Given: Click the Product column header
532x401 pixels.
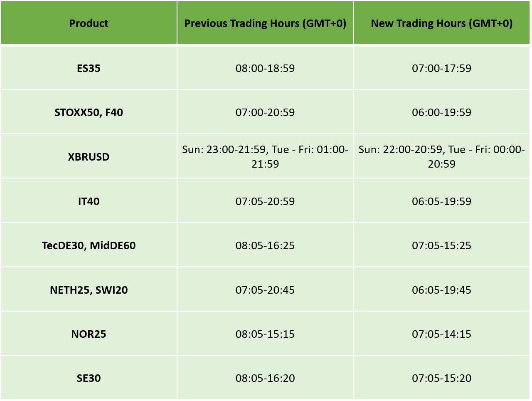Looking at the screenshot, I should coord(89,23).
